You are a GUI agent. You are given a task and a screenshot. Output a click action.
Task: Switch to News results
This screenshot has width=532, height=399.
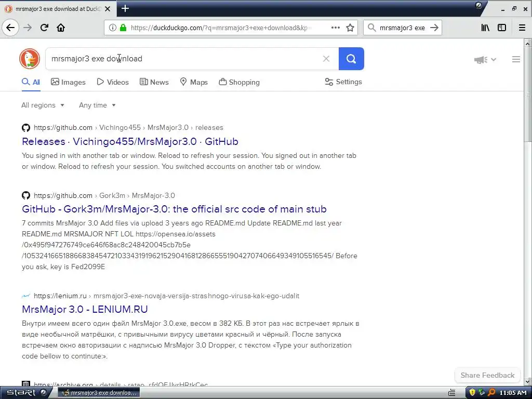click(154, 82)
